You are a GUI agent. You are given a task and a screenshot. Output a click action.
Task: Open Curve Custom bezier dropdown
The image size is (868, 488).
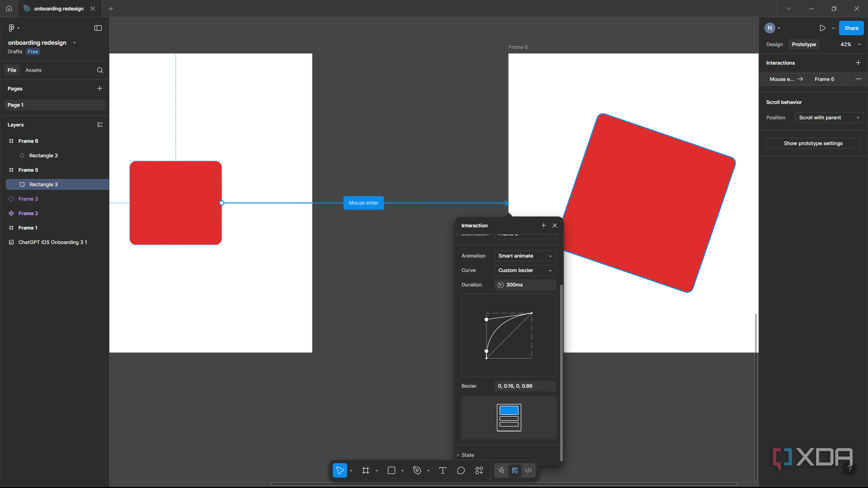point(525,270)
